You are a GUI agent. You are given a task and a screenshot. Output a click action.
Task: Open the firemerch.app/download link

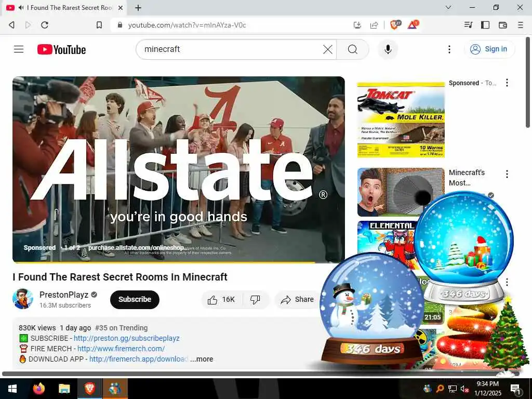point(138,359)
